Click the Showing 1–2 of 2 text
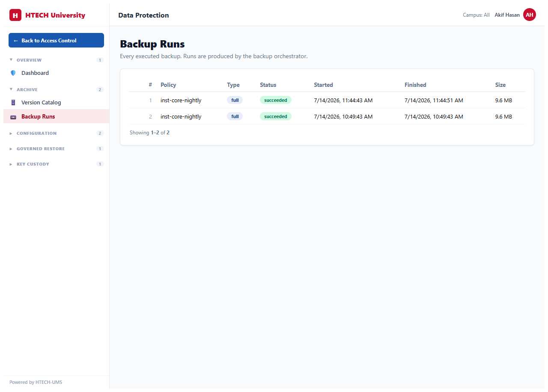 pos(149,133)
